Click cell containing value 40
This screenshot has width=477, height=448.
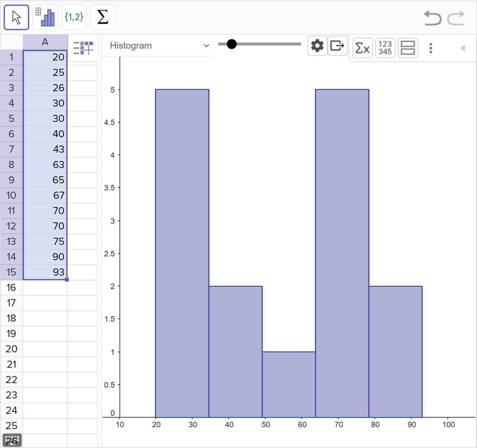(45, 134)
